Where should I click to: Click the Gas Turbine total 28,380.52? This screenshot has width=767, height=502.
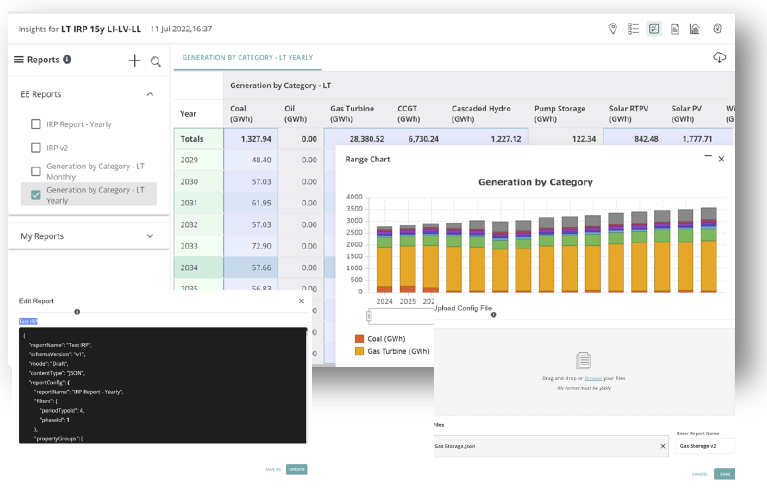(366, 139)
